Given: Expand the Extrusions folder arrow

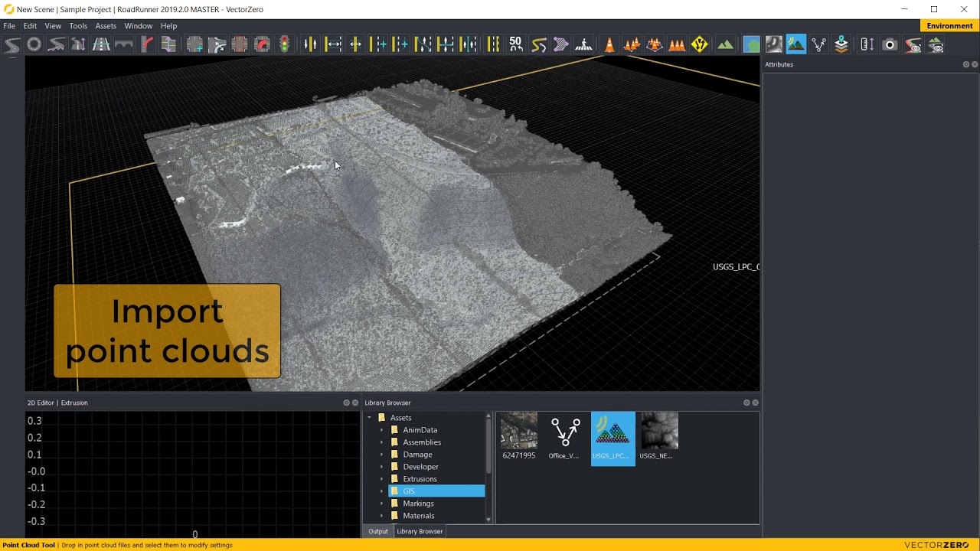Looking at the screenshot, I should 382,479.
